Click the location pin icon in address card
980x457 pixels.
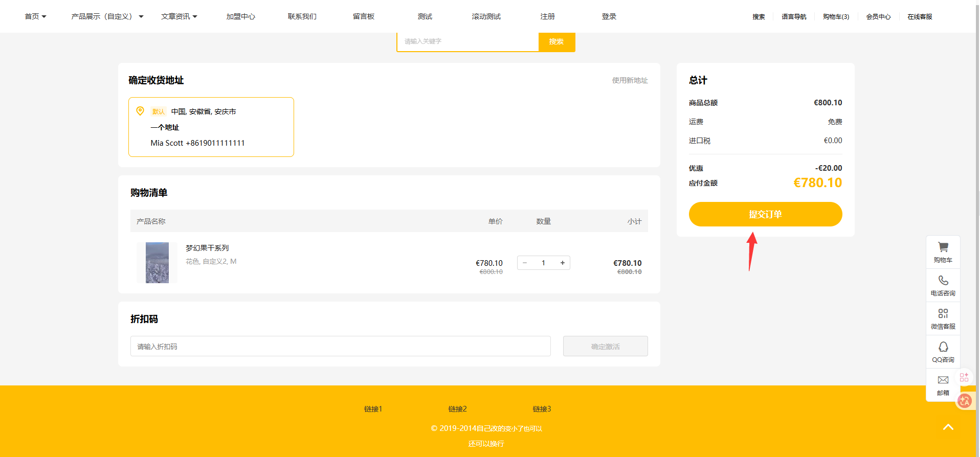click(x=140, y=111)
